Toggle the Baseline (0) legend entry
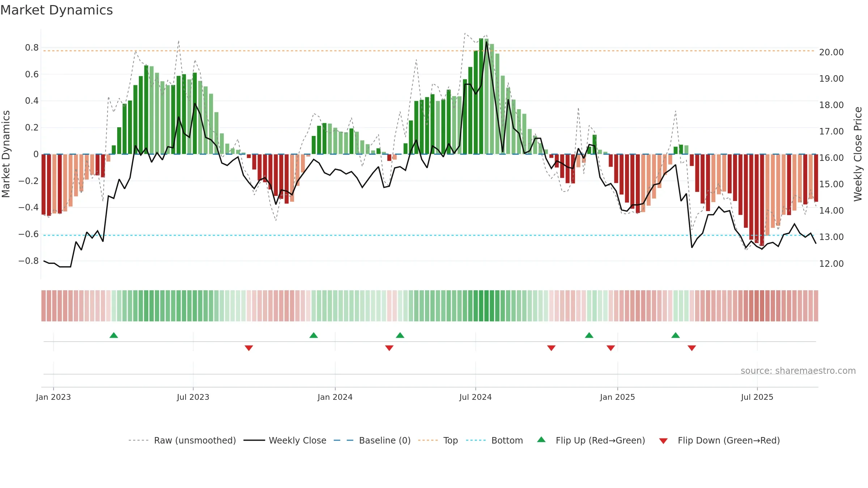 click(372, 440)
